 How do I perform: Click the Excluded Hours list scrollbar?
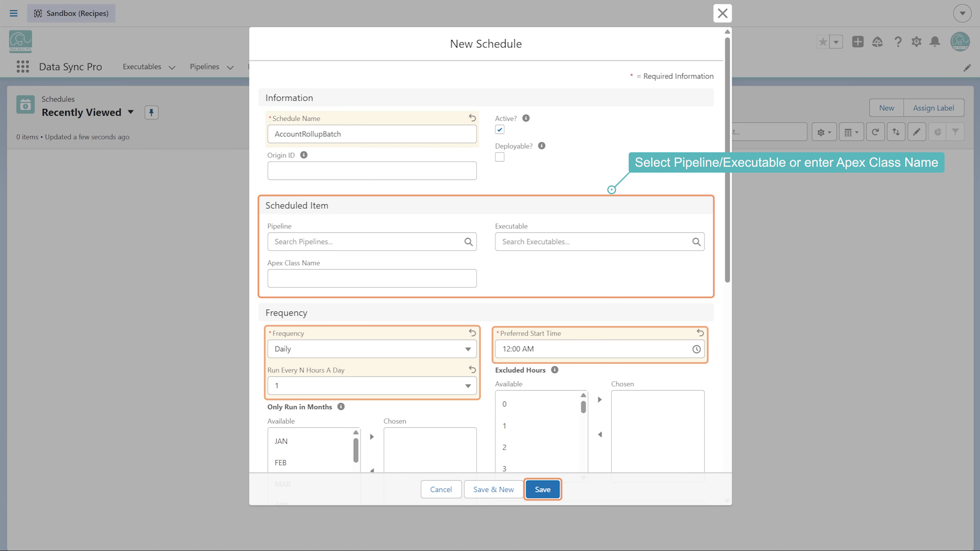[x=583, y=407]
